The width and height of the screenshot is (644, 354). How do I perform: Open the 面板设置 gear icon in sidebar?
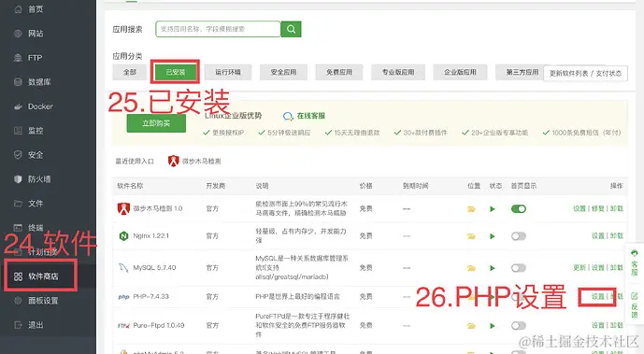[18, 301]
